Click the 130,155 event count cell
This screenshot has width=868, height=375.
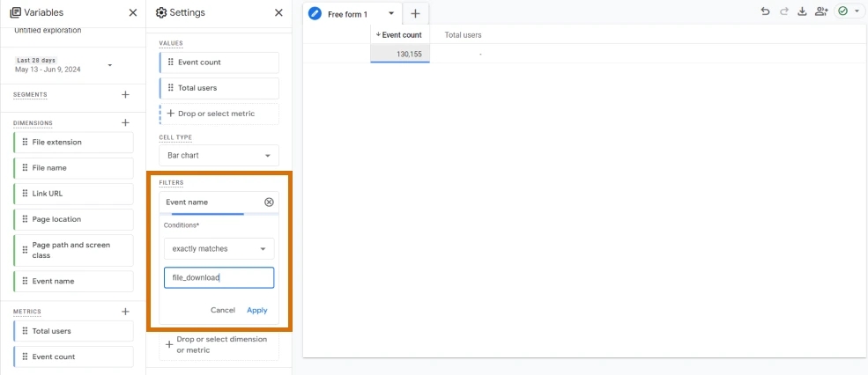coord(400,54)
